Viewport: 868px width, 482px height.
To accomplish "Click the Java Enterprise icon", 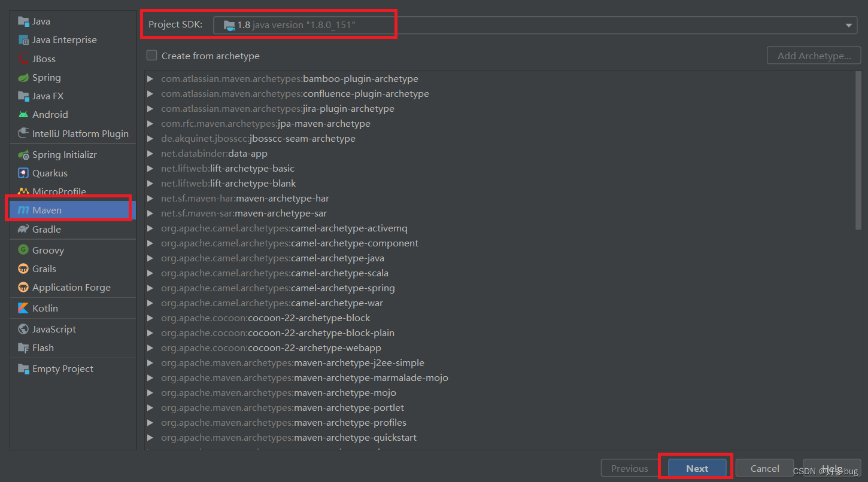I will pos(23,40).
